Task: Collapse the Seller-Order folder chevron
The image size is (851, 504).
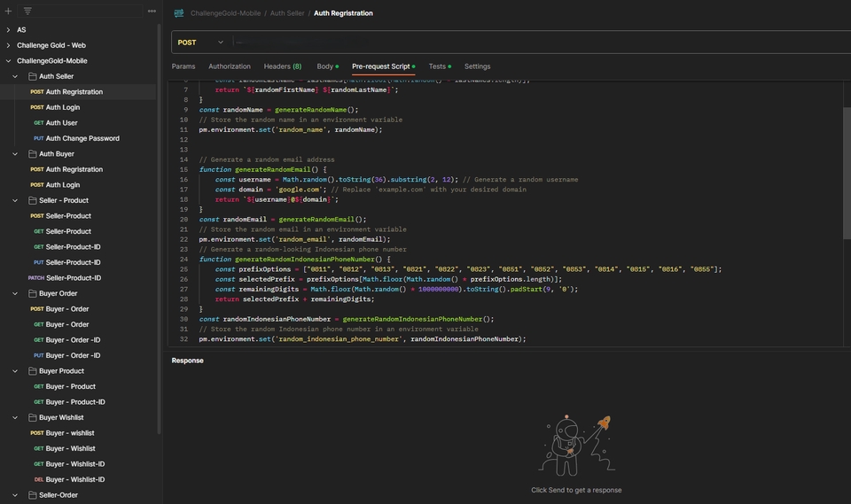Action: (x=15, y=495)
